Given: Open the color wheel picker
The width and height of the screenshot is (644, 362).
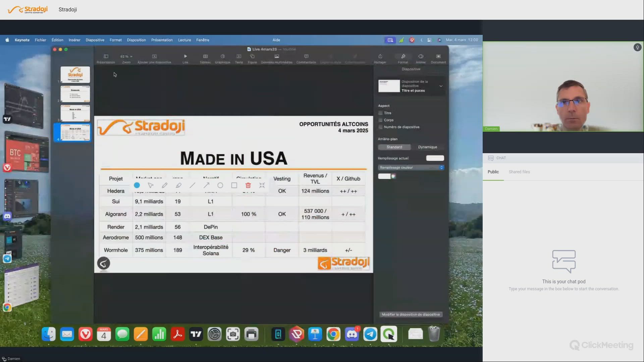Looking at the screenshot, I should tap(393, 176).
